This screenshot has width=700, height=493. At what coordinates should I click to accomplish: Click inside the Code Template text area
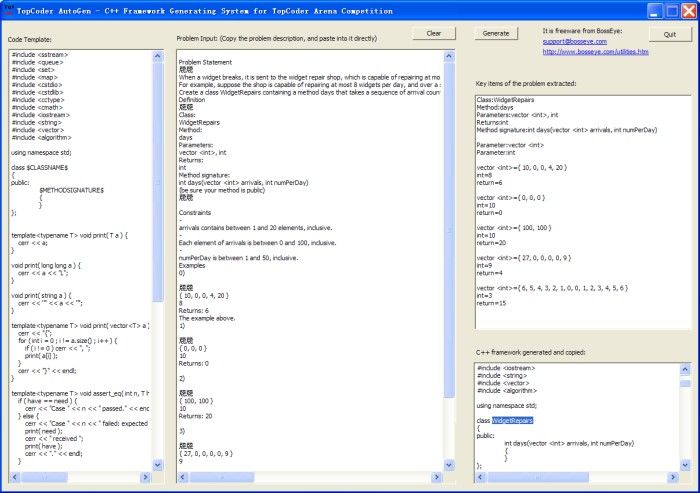80,250
